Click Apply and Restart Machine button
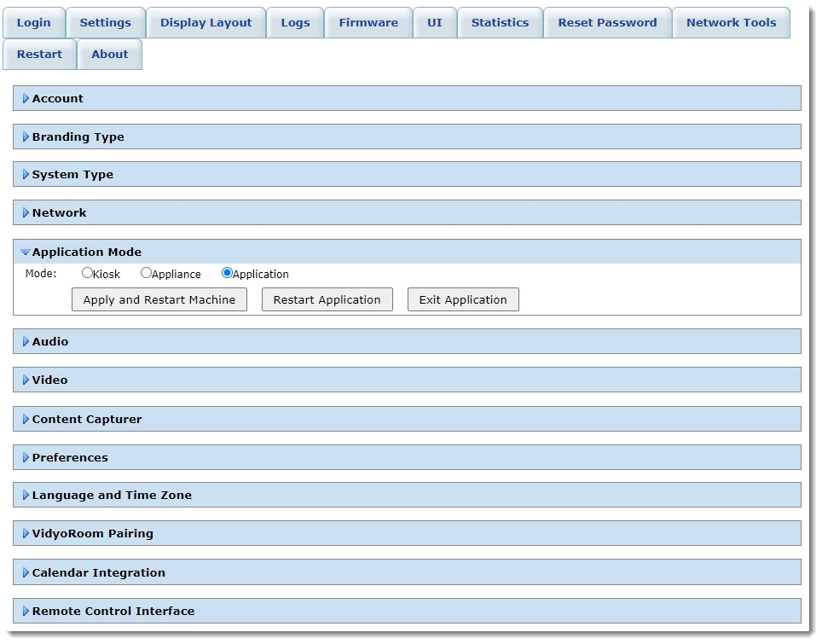The height and width of the screenshot is (644, 822). click(x=159, y=299)
